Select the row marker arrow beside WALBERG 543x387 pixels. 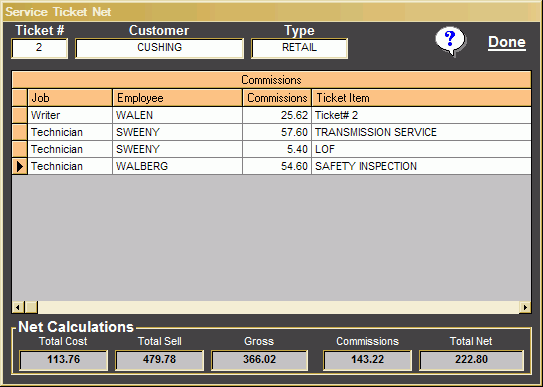pos(20,166)
